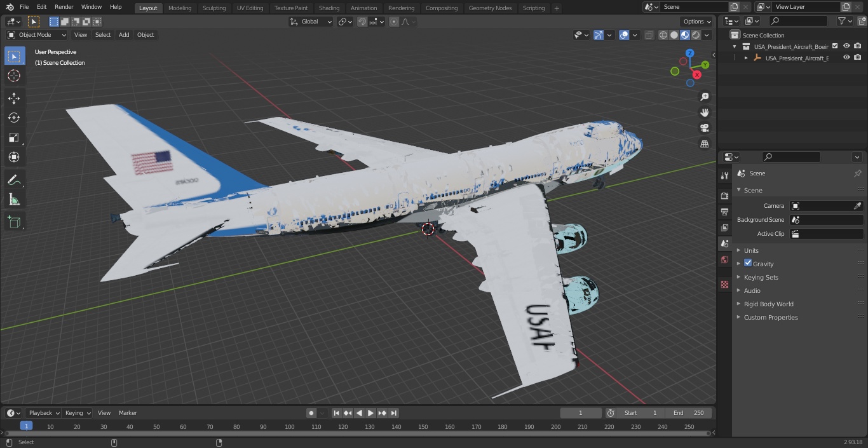Image resolution: width=868 pixels, height=448 pixels.
Task: Click the End frame 250 field
Action: pyautogui.click(x=688, y=413)
